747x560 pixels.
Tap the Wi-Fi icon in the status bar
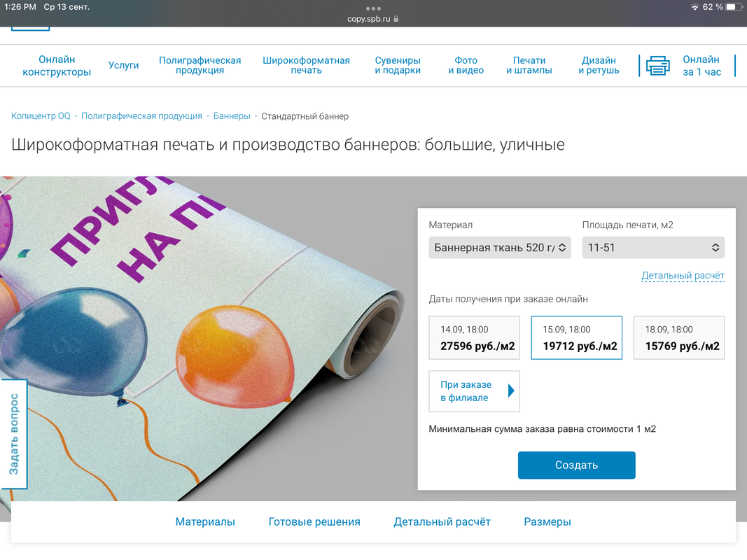point(694,7)
